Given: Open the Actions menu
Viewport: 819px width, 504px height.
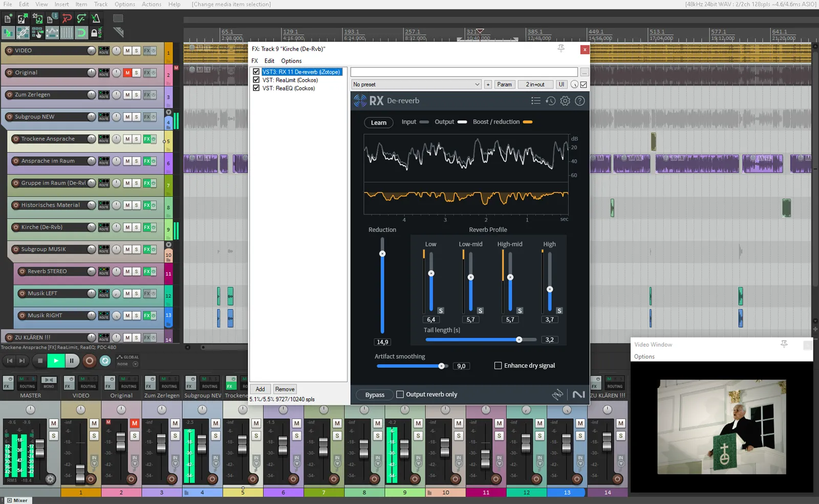Looking at the screenshot, I should [x=152, y=4].
